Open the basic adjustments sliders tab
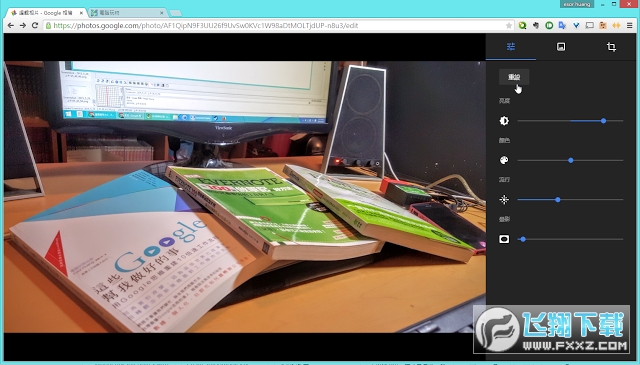This screenshot has width=640, height=365. 511,47
